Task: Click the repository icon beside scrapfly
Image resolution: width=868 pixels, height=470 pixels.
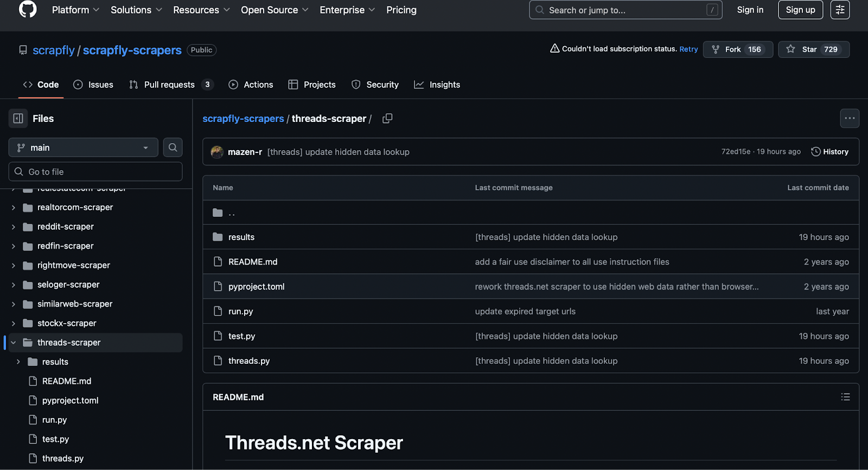Action: [x=23, y=50]
